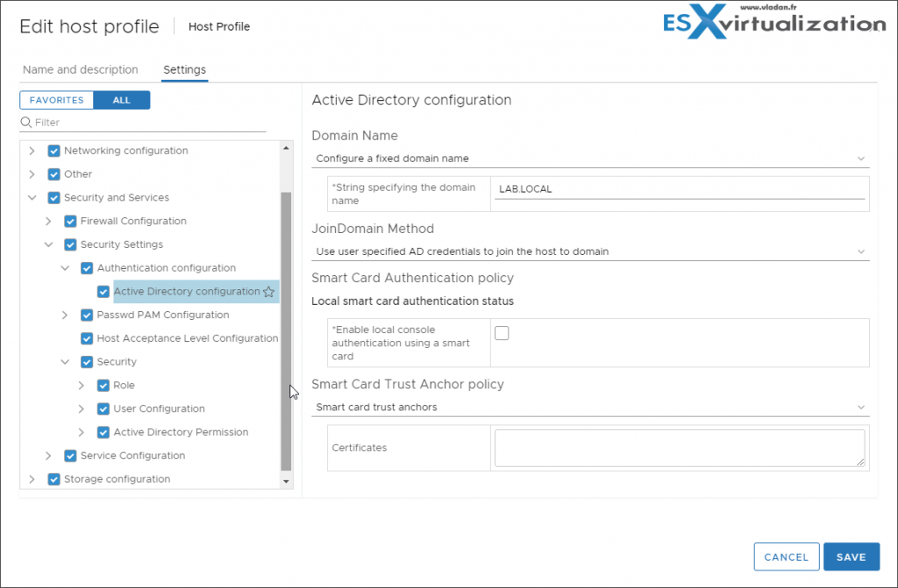898x588 pixels.
Task: Expand the Role tree item
Action: [x=81, y=385]
